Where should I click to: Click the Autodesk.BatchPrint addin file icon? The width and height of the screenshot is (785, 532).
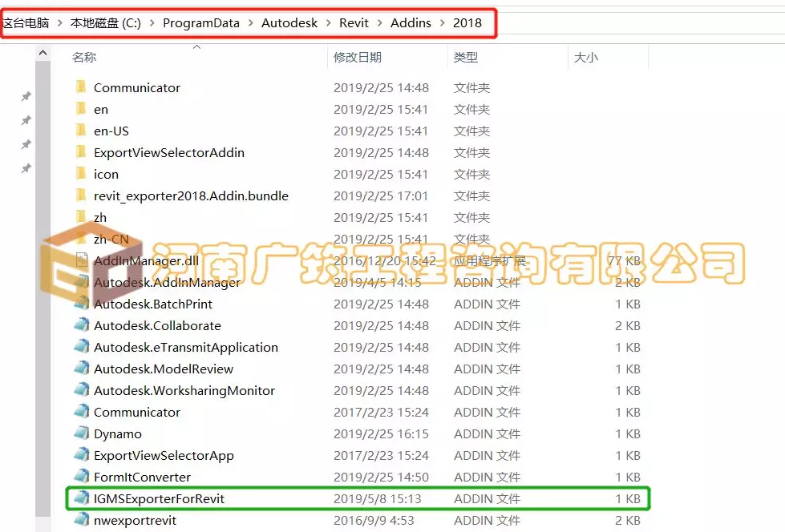pos(82,304)
